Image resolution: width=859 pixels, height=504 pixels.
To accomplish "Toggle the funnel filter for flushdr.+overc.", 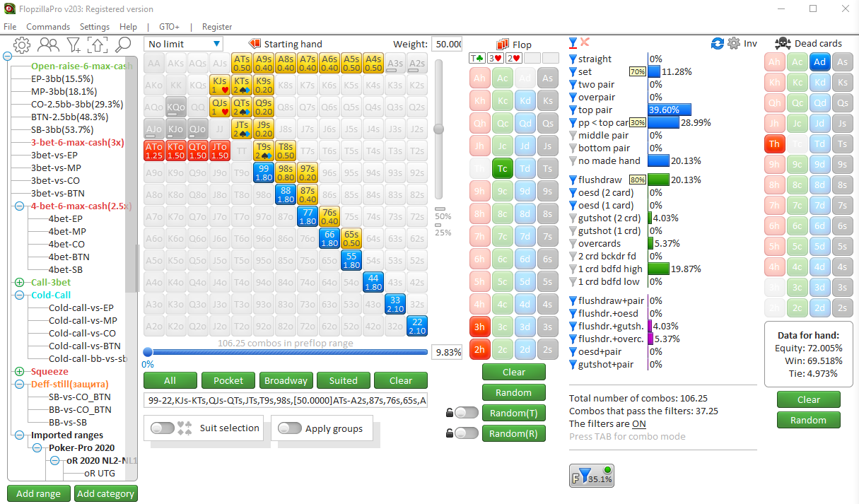I will point(573,339).
